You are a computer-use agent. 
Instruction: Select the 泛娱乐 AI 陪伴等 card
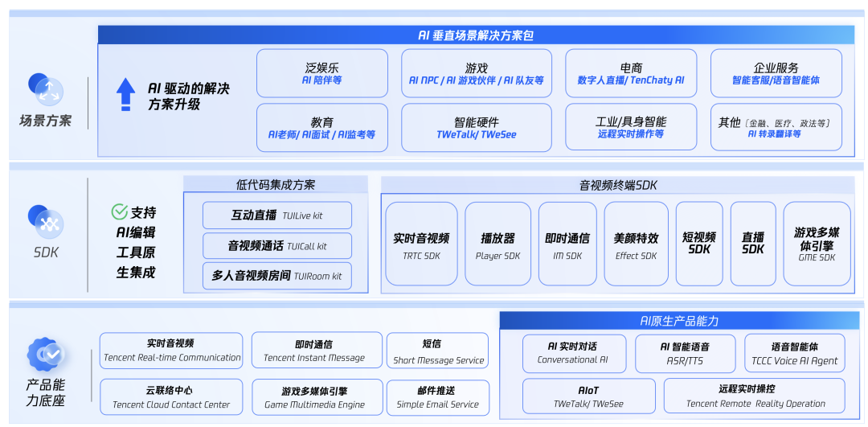(x=321, y=73)
